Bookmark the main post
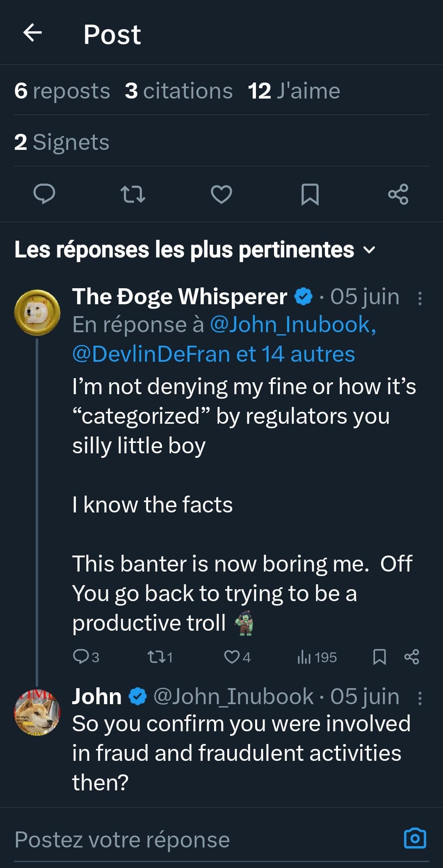This screenshot has height=868, width=443. click(310, 194)
